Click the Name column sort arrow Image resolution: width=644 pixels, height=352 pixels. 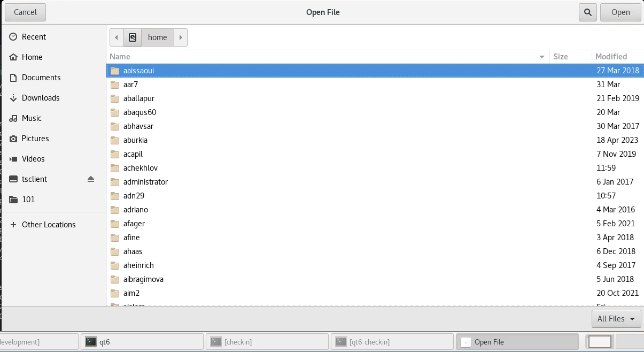click(x=542, y=57)
